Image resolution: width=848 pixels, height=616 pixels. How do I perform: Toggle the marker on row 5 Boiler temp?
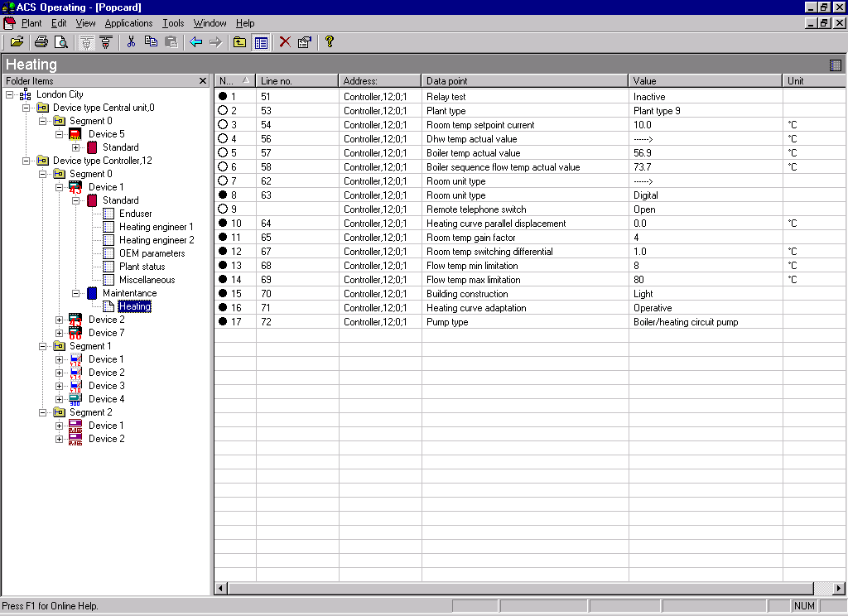click(x=222, y=152)
